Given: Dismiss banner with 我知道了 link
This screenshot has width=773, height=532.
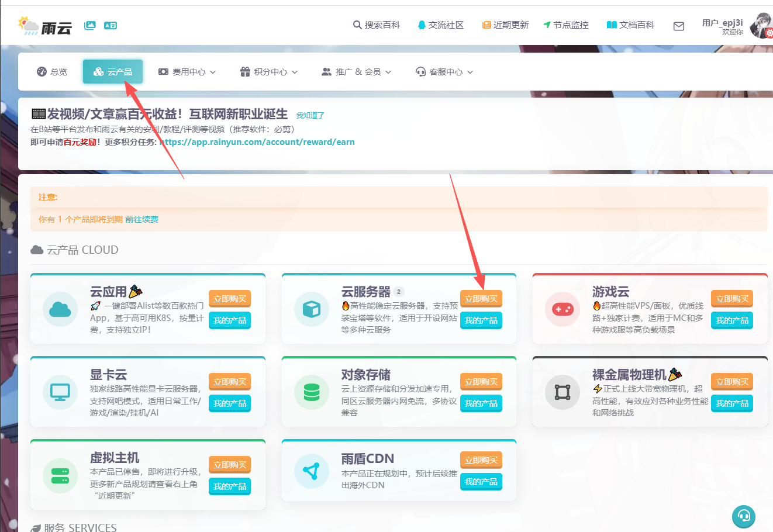Looking at the screenshot, I should [x=310, y=116].
